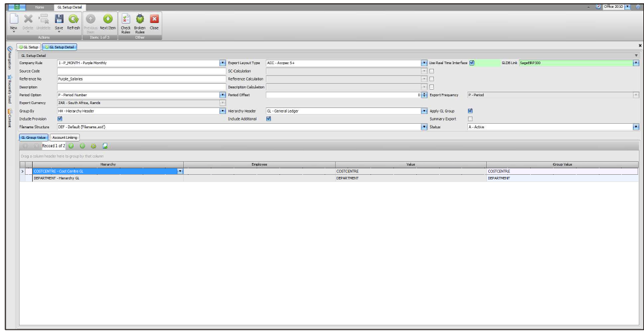Click the New document icon
Viewport: 644px width, 332px height.
tap(14, 18)
